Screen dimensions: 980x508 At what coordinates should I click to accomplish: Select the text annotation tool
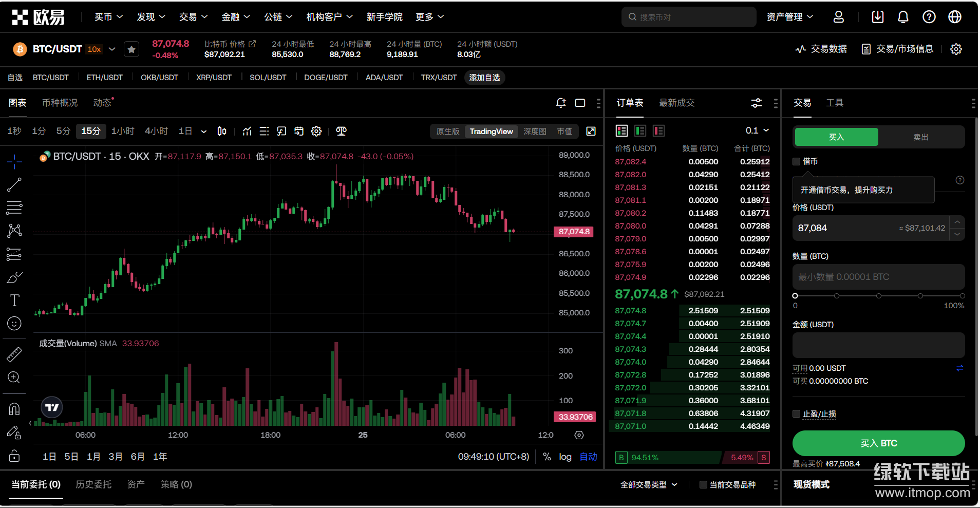pos(14,300)
